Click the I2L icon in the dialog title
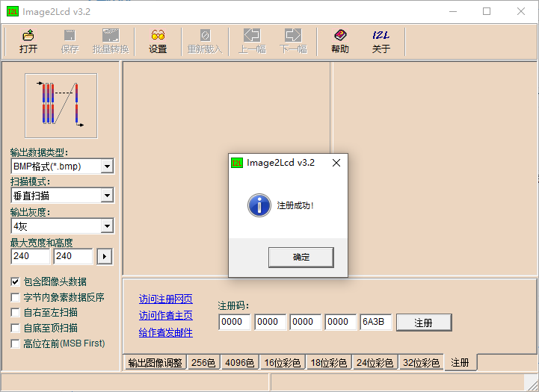This screenshot has height=392, width=539. 237,163
